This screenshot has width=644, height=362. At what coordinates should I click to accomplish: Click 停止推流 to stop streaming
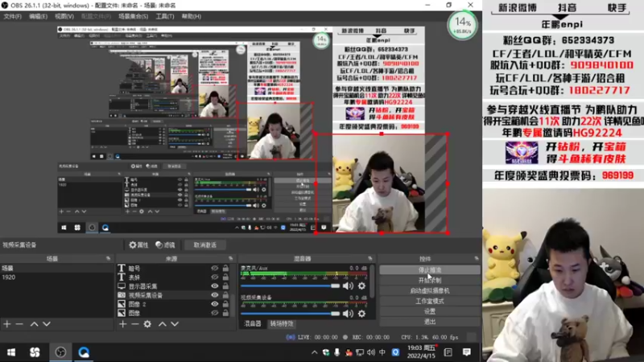coord(430,270)
